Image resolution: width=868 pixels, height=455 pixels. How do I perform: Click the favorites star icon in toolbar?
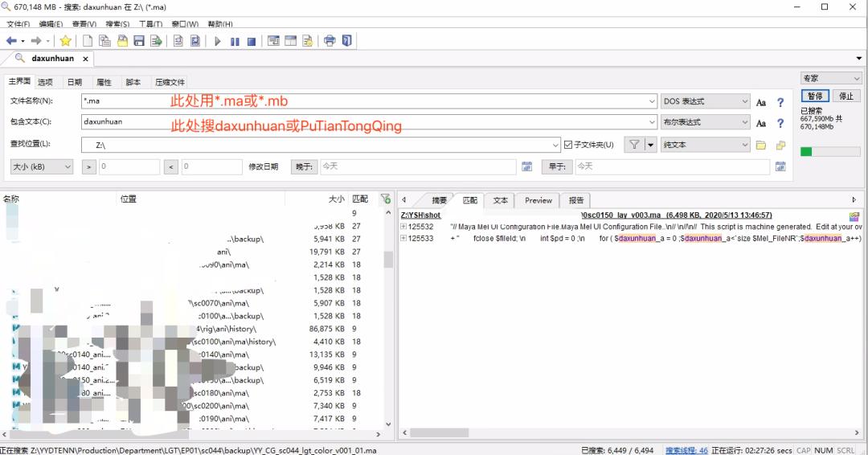(65, 41)
